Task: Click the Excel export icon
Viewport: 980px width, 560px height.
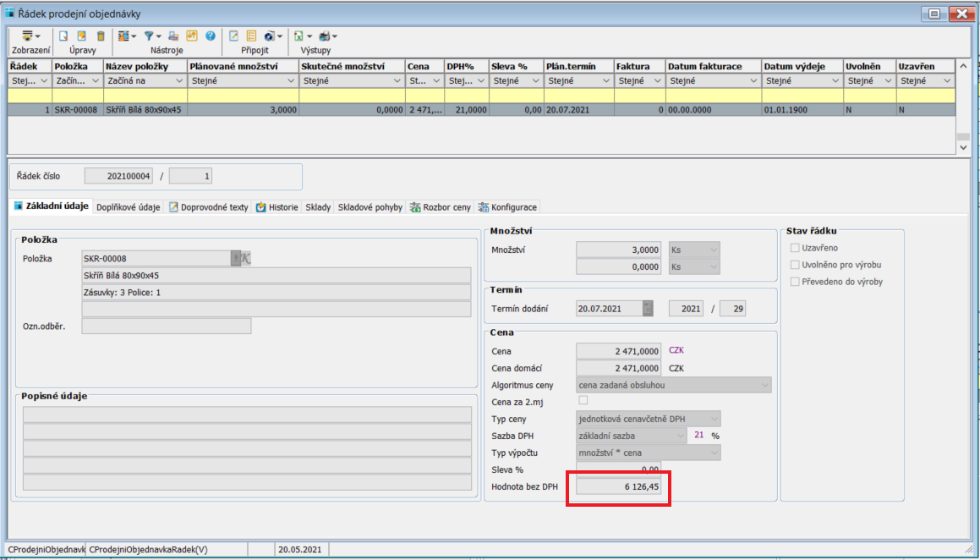Action: [298, 36]
